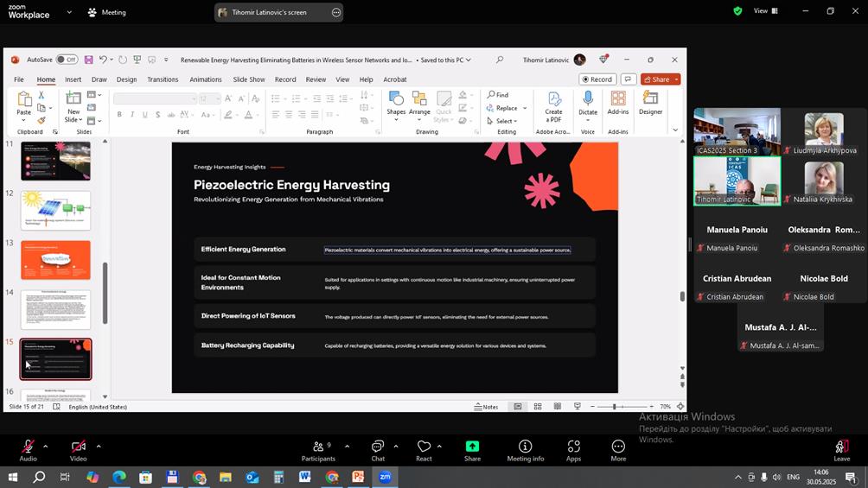The image size is (868, 488).
Task: Open Replace dropdown arrow
Action: pyautogui.click(x=525, y=108)
